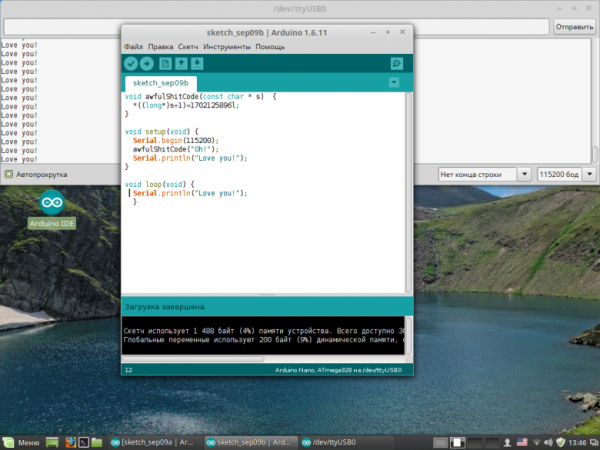Minimize the Arduino sketch_sep09b window
The image size is (600, 450).
373,33
